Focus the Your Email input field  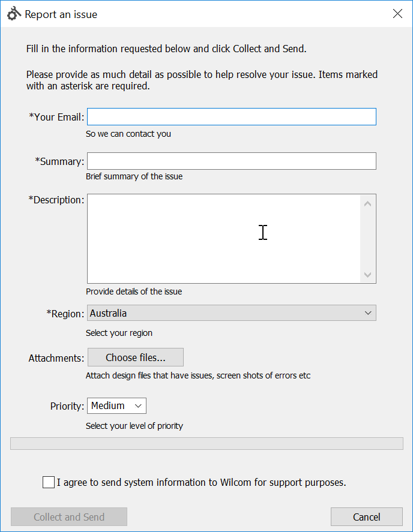point(232,117)
